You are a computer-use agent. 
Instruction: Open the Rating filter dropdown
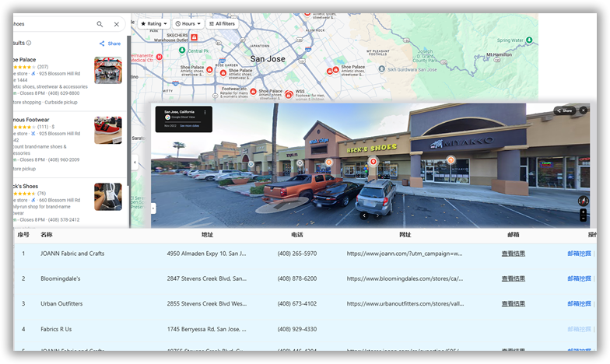pos(154,23)
